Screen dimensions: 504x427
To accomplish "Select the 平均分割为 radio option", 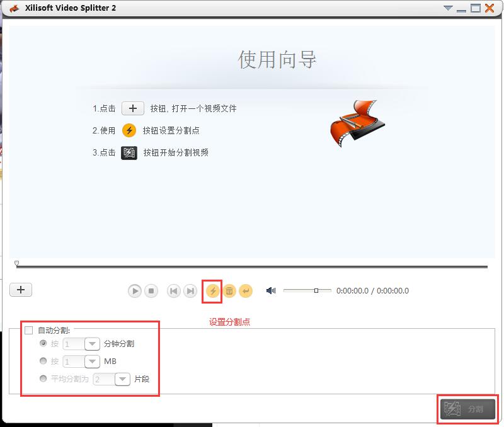I will 43,379.
